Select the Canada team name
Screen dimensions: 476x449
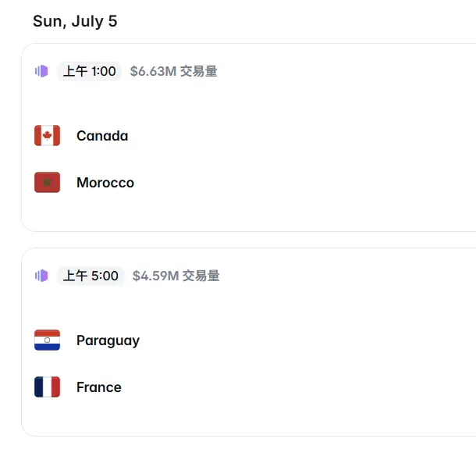102,136
